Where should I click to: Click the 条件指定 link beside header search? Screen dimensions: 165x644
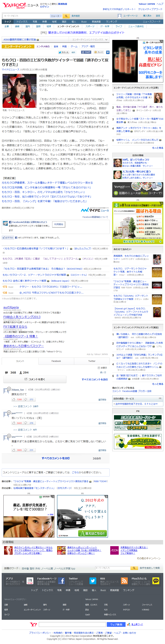click(76, 16)
